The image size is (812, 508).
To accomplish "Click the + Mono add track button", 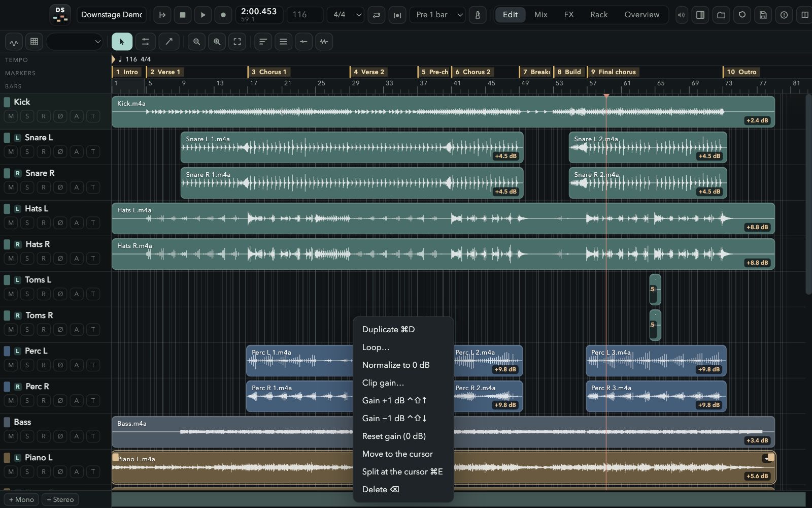I will [x=21, y=499].
